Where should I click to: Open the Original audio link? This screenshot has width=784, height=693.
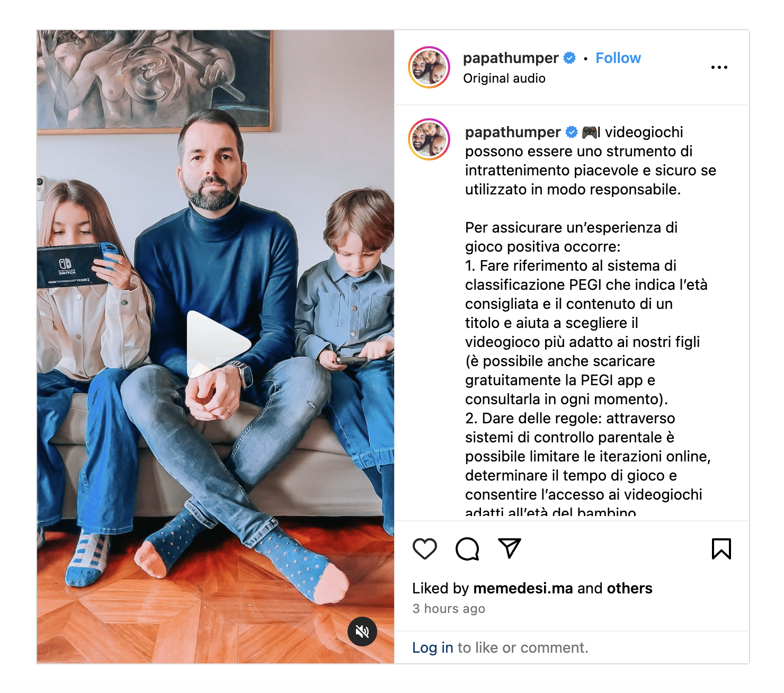(x=504, y=78)
